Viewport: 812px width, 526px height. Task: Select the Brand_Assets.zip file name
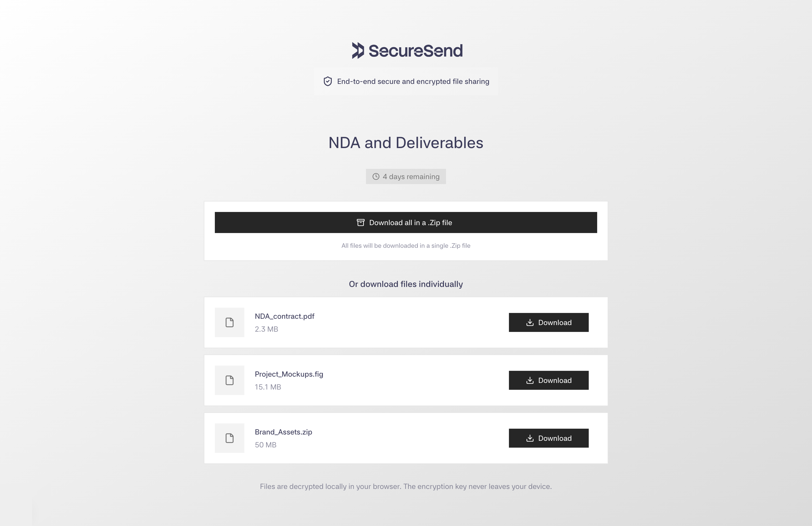coord(284,432)
